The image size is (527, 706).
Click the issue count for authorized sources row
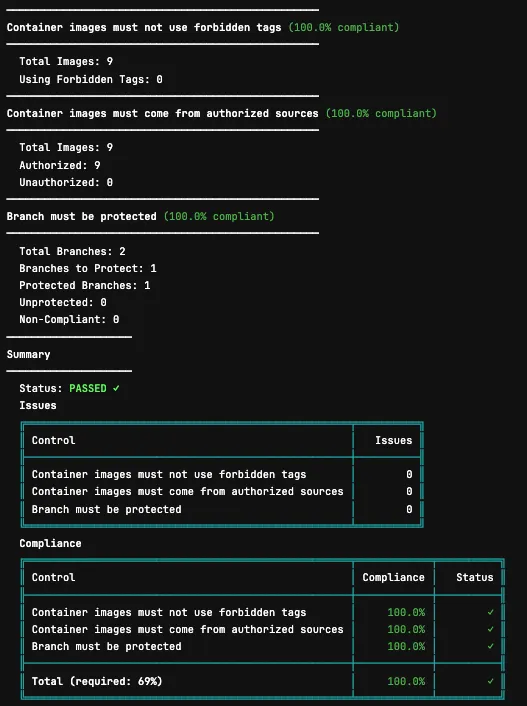coord(409,492)
